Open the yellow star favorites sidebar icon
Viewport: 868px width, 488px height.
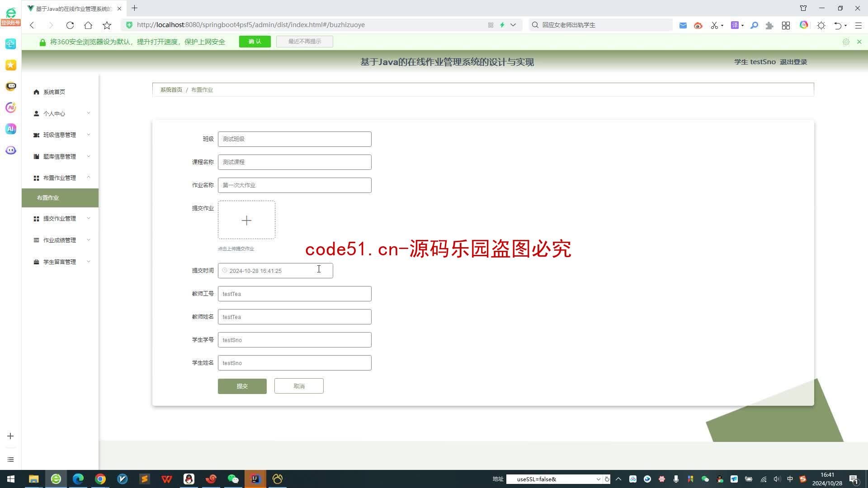[x=11, y=65]
